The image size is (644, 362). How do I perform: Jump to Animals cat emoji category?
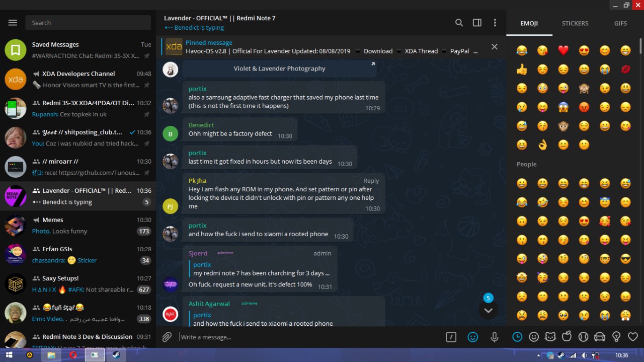point(550,337)
